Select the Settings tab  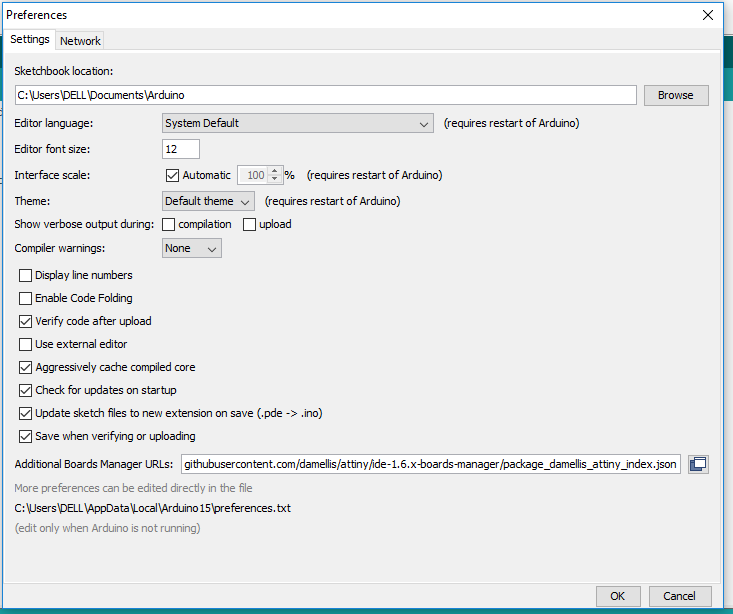click(30, 39)
